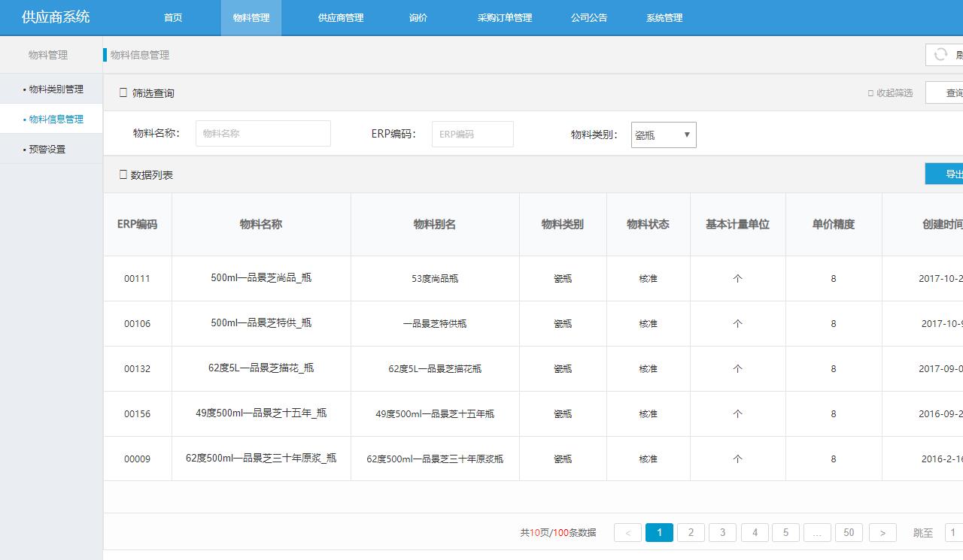Select page 1 in pagination
The width and height of the screenshot is (963, 560).
tap(660, 532)
